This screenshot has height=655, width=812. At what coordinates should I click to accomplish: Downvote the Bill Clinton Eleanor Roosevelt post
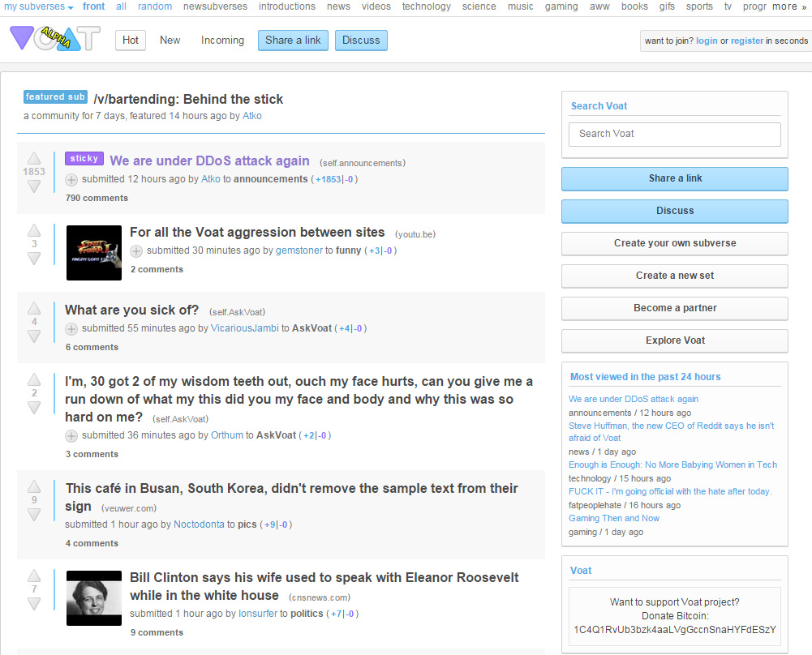click(34, 604)
